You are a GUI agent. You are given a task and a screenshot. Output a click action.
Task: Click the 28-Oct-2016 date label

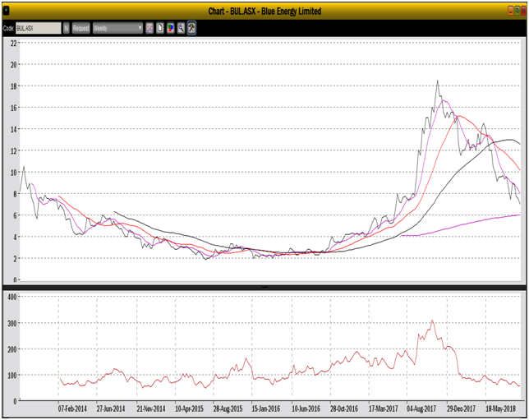[344, 408]
